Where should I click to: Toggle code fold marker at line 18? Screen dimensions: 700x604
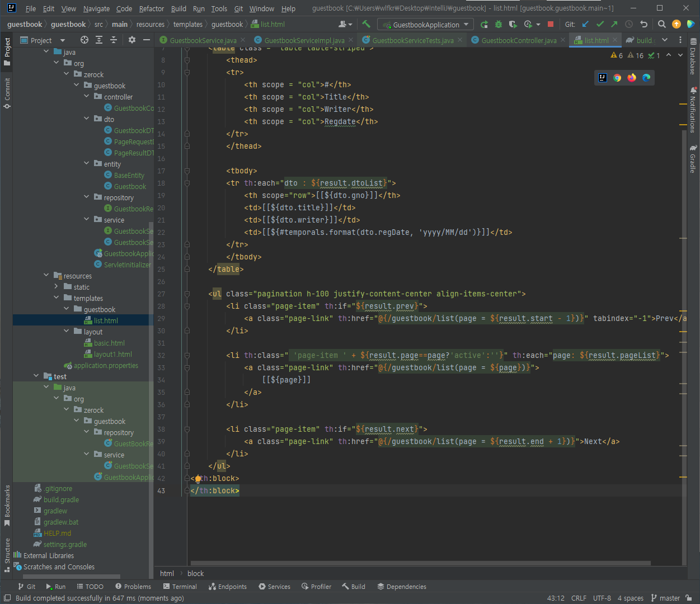coord(187,183)
